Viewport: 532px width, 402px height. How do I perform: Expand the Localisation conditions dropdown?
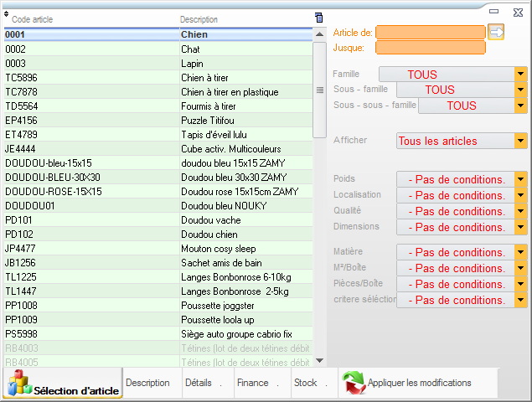pos(520,196)
